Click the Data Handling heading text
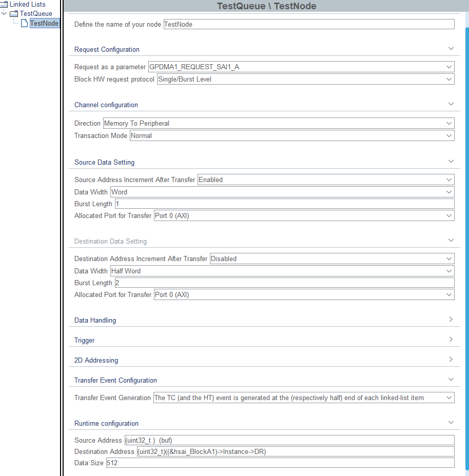This screenshot has height=476, width=469. [x=95, y=320]
